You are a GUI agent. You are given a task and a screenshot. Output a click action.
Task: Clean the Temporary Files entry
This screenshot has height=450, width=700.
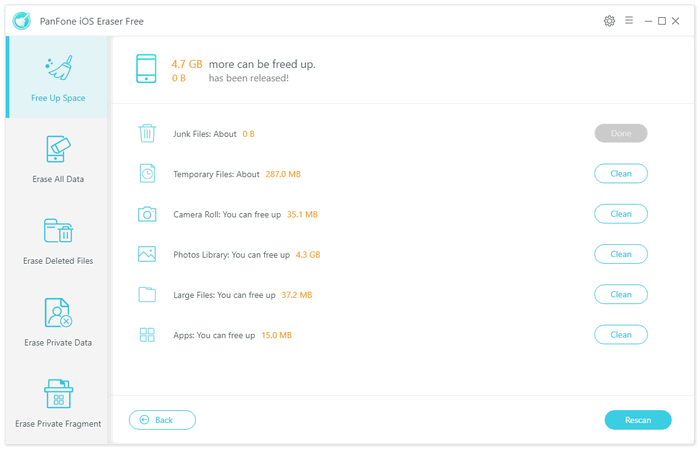621,174
